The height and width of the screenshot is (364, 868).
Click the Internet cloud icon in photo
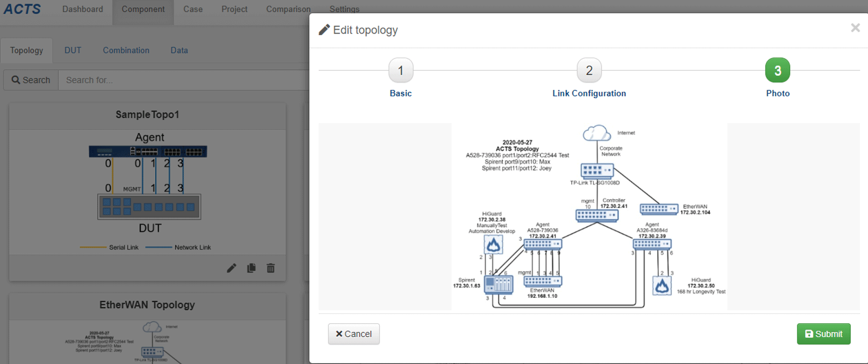[x=597, y=133]
